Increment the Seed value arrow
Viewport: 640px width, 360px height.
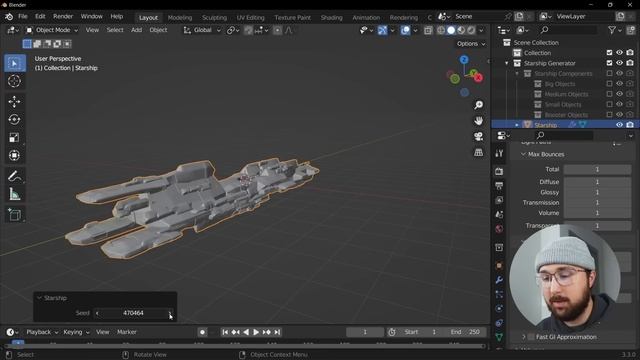(170, 313)
